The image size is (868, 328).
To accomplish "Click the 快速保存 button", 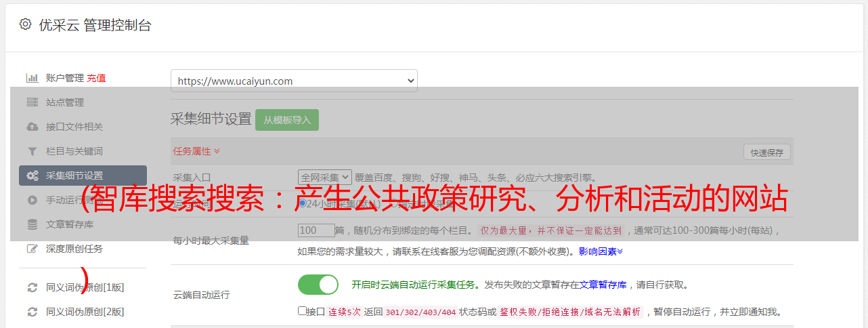I will 766,152.
